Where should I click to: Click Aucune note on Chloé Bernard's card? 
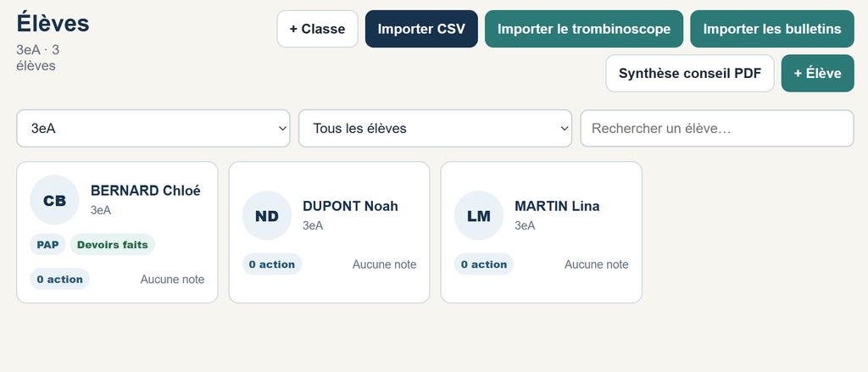pos(172,280)
